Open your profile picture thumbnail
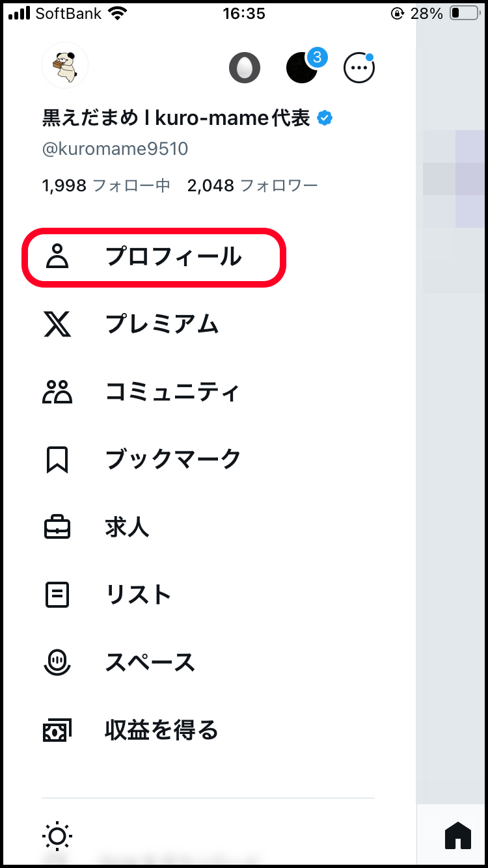488x868 pixels. pos(65,65)
